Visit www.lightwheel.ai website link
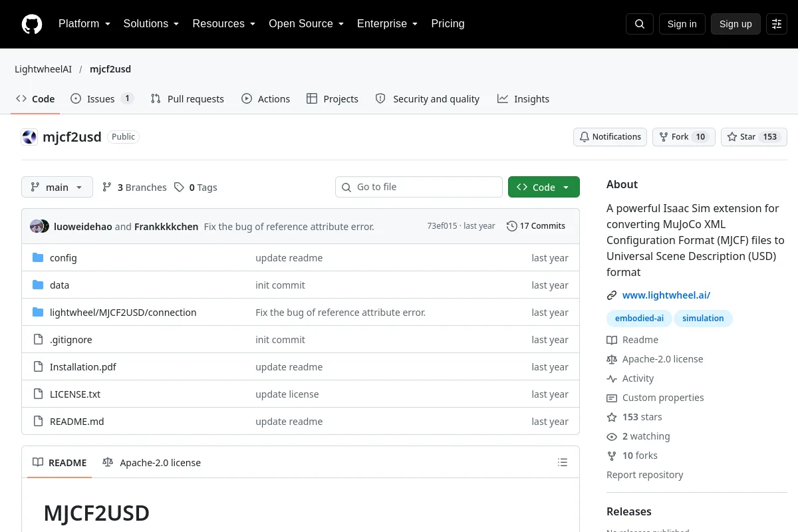798x532 pixels. tap(666, 295)
